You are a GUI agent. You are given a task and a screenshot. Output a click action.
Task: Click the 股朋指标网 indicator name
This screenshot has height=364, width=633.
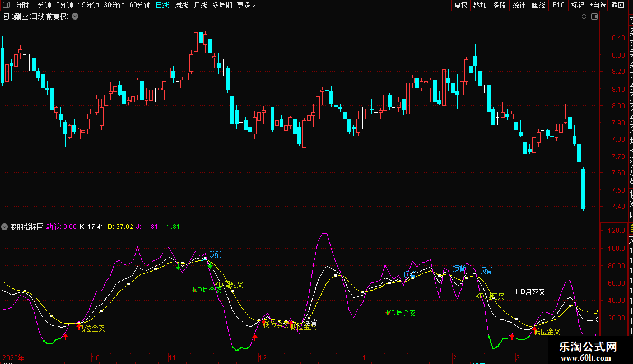click(x=27, y=227)
